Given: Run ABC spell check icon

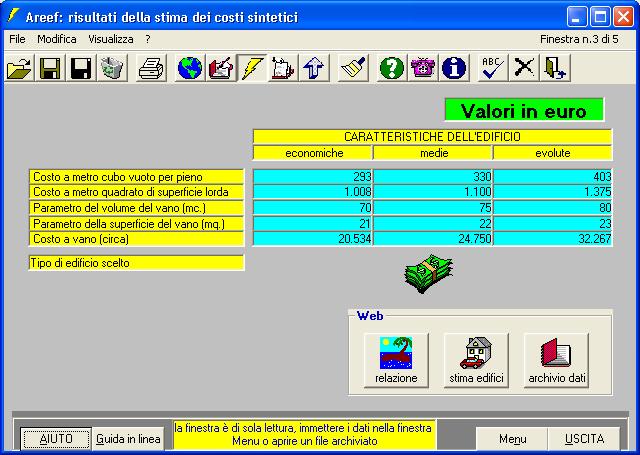Looking at the screenshot, I should [492, 67].
